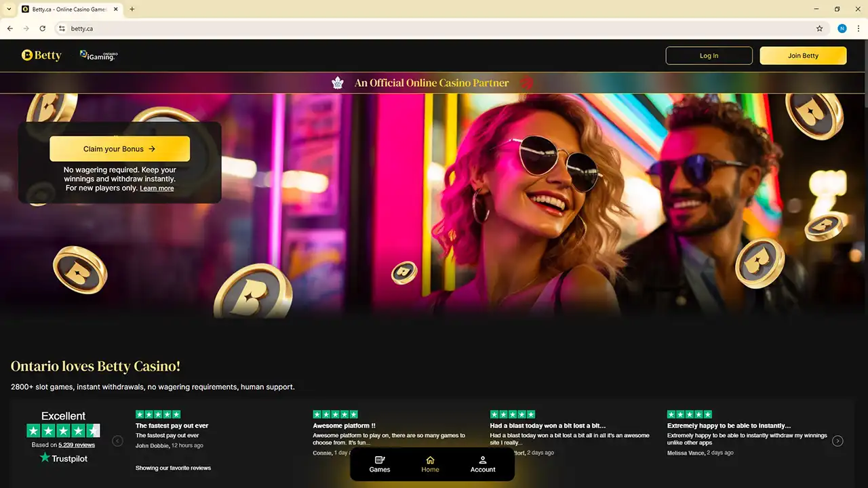
Task: Click the Join Betty button
Action: [x=803, y=56]
